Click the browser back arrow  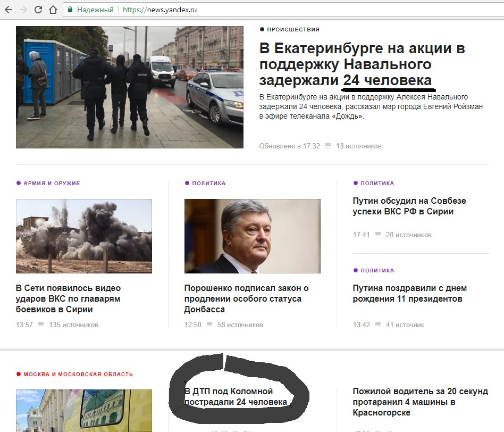click(8, 10)
